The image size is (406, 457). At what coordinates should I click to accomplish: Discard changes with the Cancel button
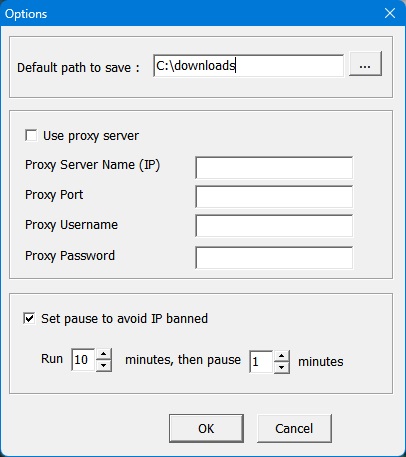[x=294, y=428]
